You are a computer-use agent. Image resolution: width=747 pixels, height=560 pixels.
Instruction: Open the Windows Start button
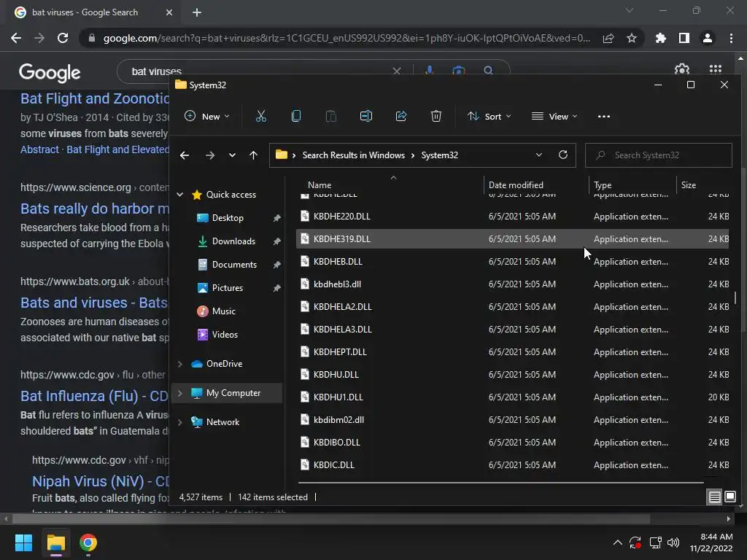point(23,542)
